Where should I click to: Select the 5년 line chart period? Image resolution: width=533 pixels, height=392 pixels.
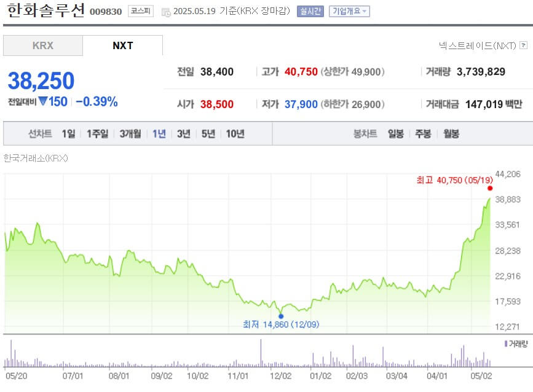208,133
